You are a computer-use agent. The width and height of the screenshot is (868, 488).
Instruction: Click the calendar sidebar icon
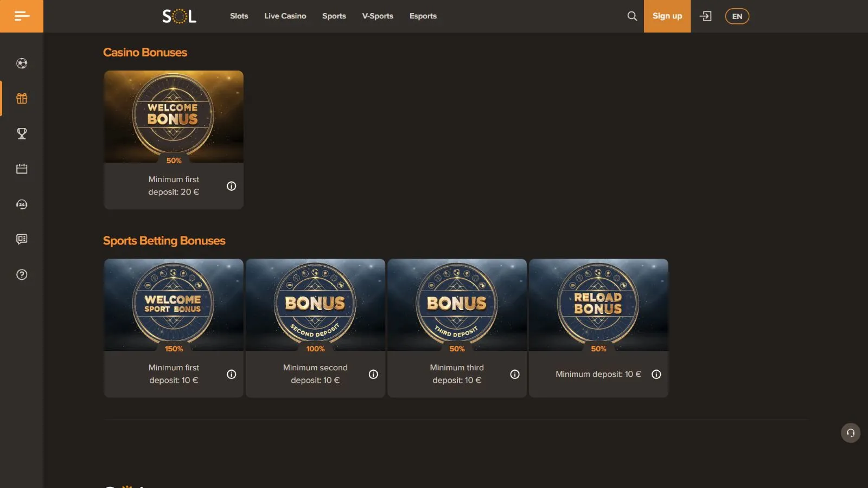coord(22,169)
